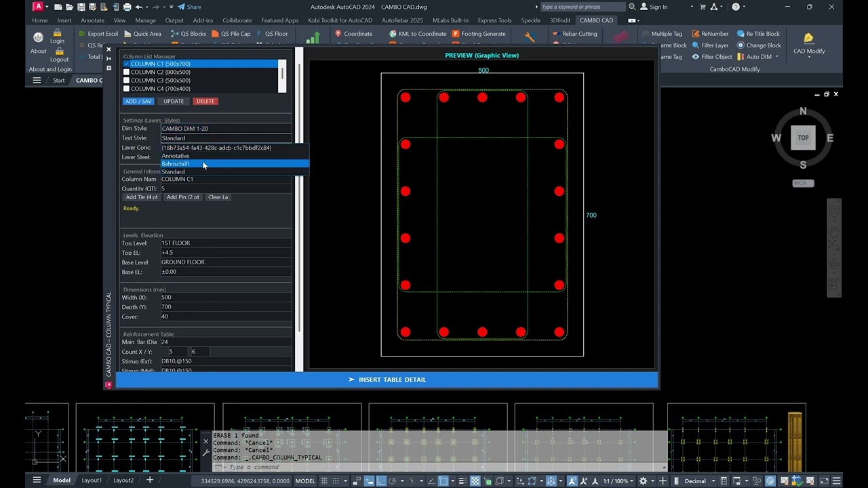Viewport: 868px width, 488px height.
Task: Switch to the Kobi Toolkit for AutoCAD tab
Action: coord(340,20)
